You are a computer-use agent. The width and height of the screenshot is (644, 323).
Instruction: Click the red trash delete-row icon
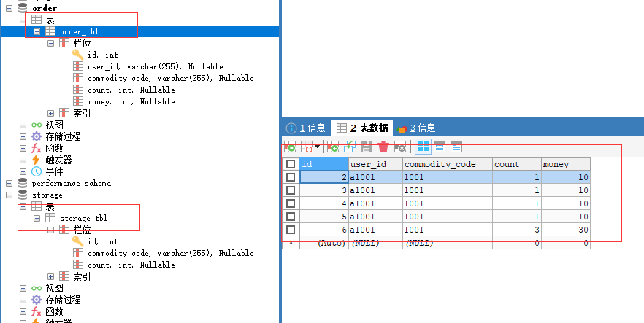[x=383, y=147]
